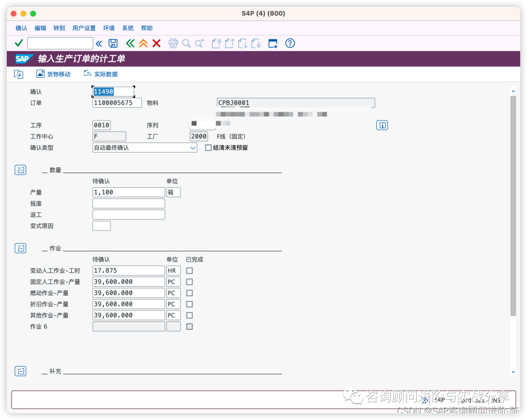The height and width of the screenshot is (420, 527).
Task: Click the Next Page icon
Action: (243, 43)
